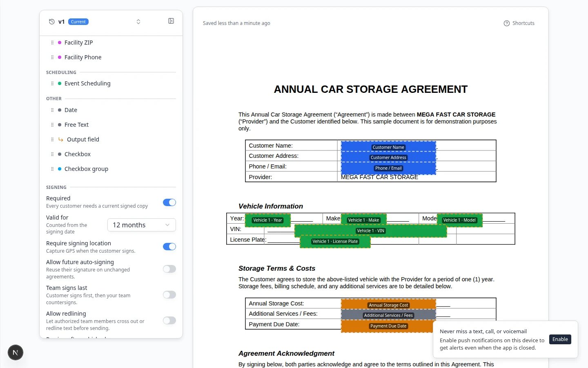Open the Valid for 12 months dropdown

pyautogui.click(x=142, y=225)
